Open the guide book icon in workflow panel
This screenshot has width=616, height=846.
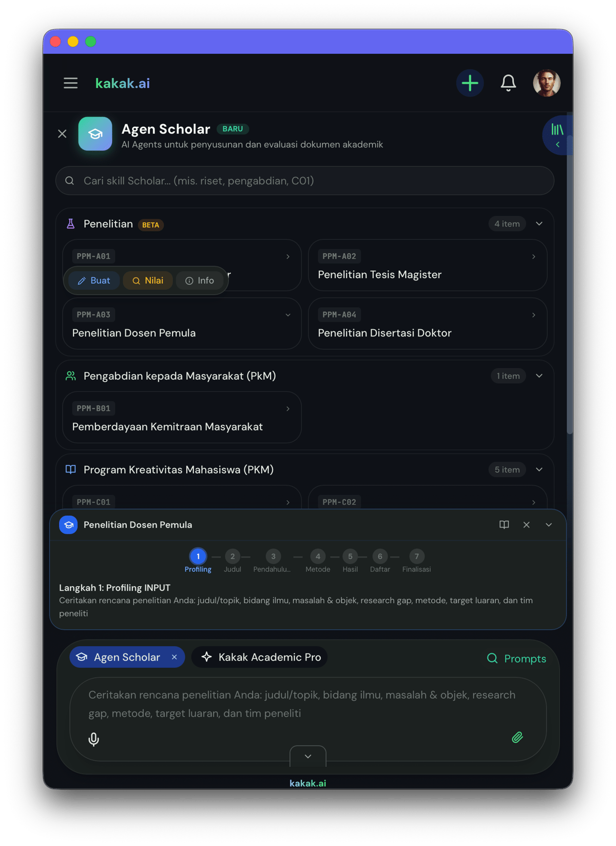pyautogui.click(x=504, y=525)
